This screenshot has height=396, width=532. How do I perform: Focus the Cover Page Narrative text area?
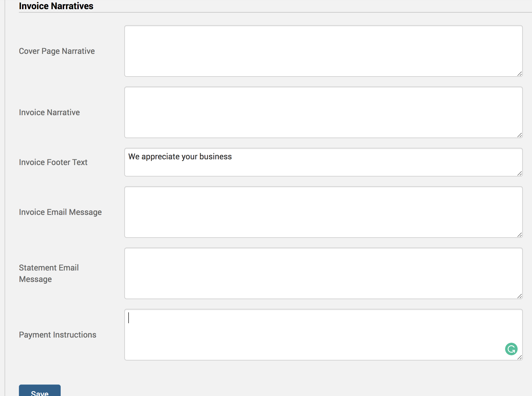point(323,51)
